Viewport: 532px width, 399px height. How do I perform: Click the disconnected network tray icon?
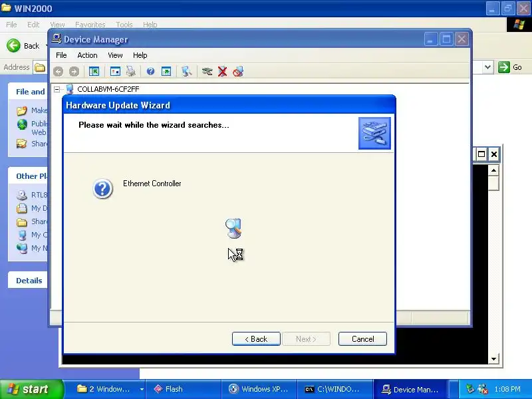(x=483, y=389)
